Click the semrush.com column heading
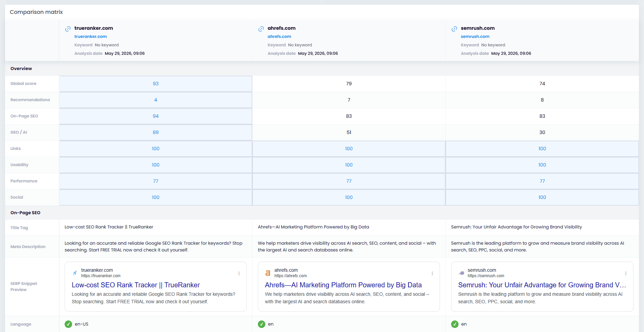This screenshot has height=332, width=644. (478, 28)
